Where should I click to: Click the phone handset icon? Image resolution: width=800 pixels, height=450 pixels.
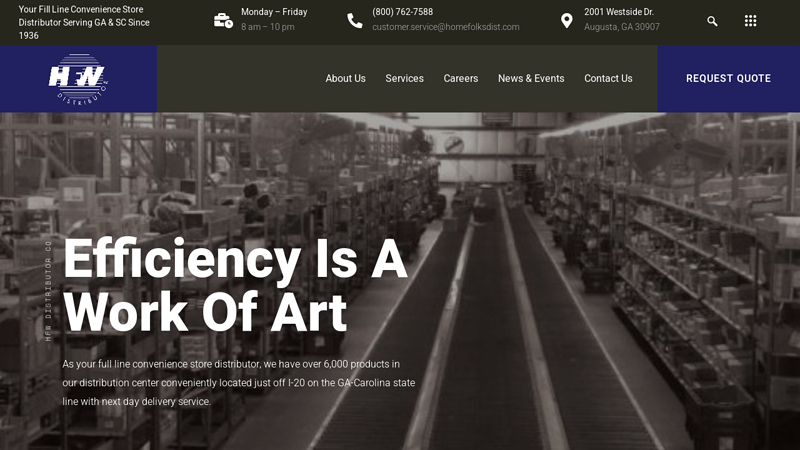[355, 21]
